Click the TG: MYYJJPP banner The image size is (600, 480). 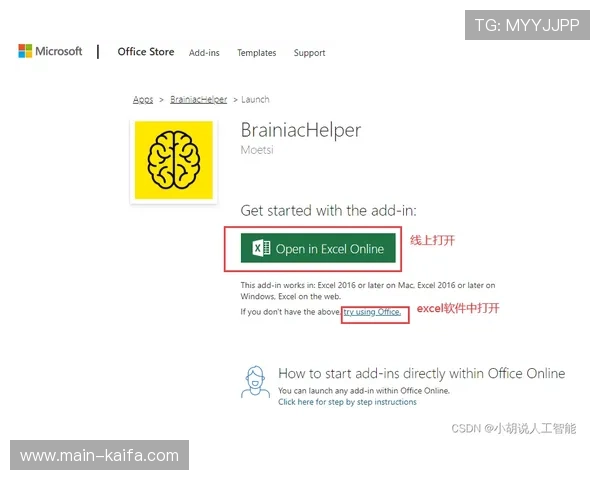(x=527, y=24)
